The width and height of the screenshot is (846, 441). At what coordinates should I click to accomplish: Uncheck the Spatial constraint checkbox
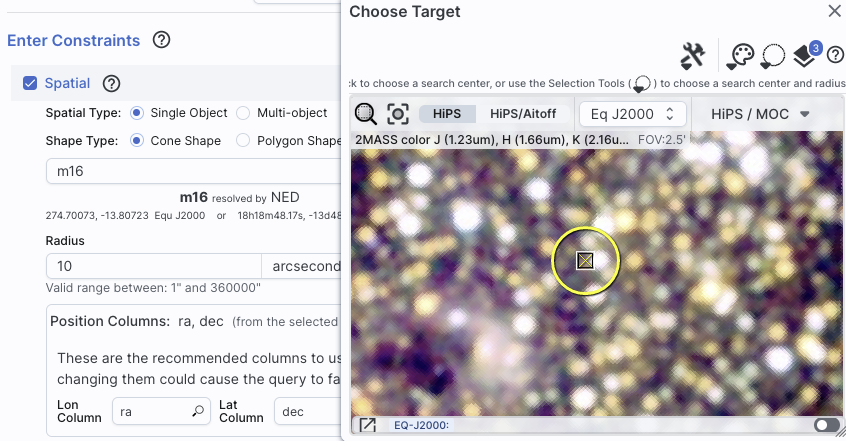pyautogui.click(x=30, y=83)
